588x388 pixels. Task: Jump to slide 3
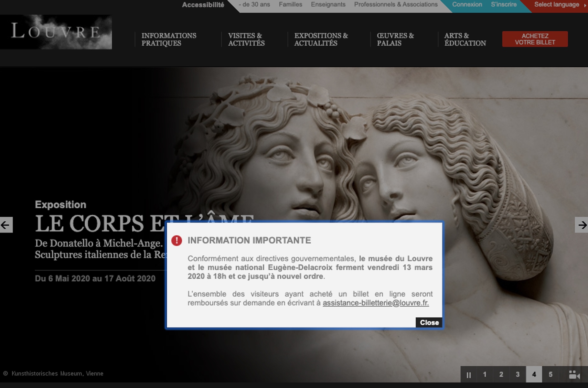point(518,374)
